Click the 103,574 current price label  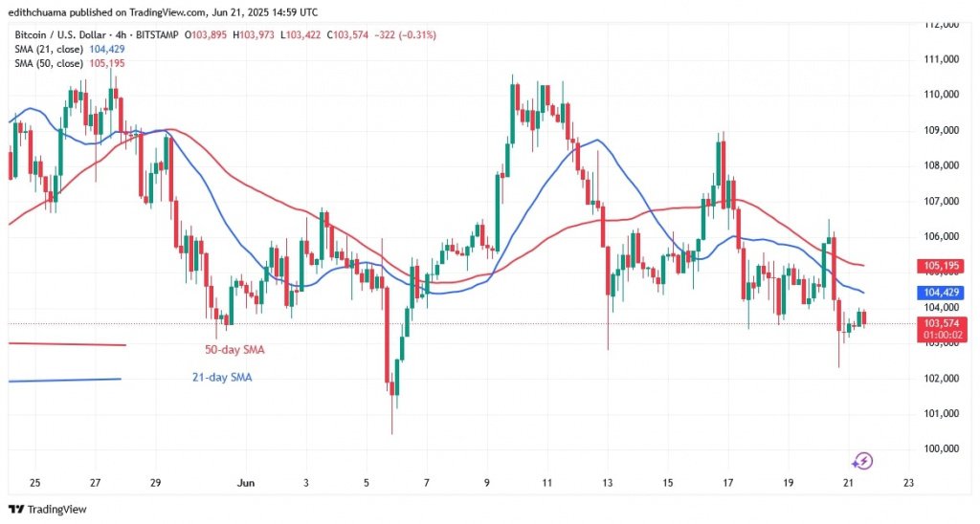pyautogui.click(x=942, y=323)
